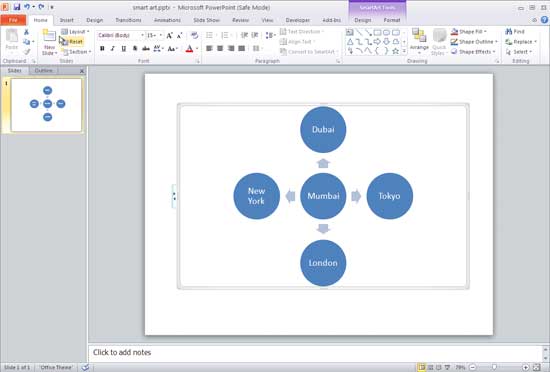This screenshot has width=550, height=372.
Task: Click the Reset slide button
Action: click(72, 42)
